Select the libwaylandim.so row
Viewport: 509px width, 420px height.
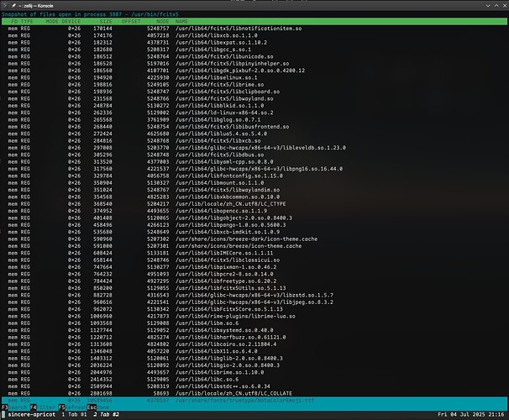pos(254,190)
